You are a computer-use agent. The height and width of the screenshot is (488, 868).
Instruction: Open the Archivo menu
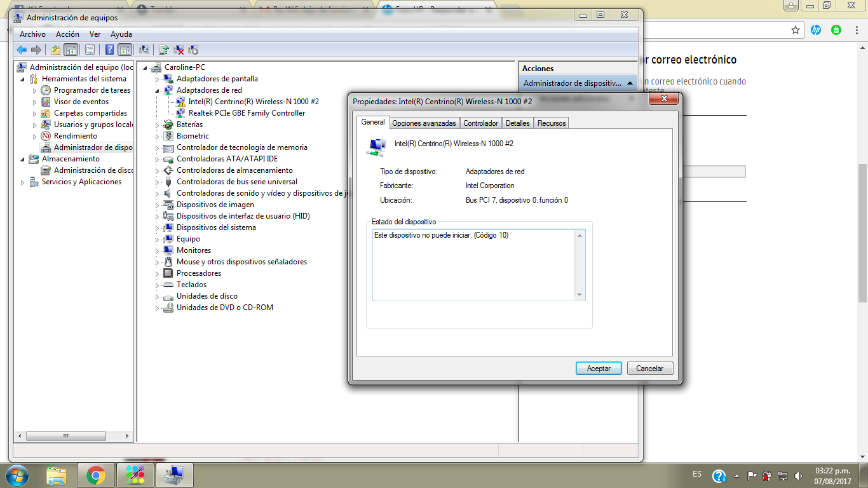tap(32, 34)
